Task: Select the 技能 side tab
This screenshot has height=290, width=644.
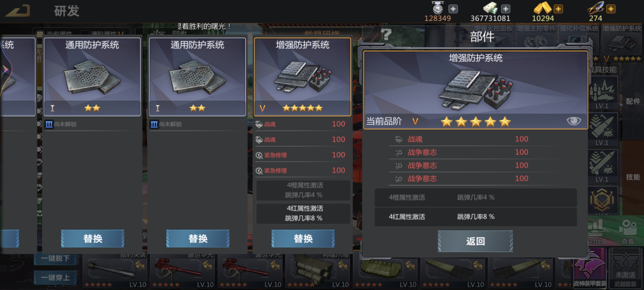Action: tap(633, 177)
